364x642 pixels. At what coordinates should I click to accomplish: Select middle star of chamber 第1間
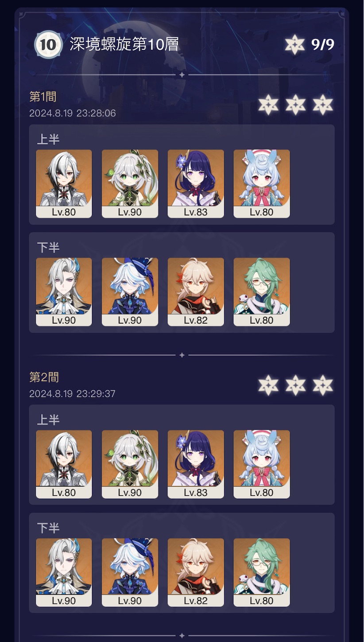[295, 105]
